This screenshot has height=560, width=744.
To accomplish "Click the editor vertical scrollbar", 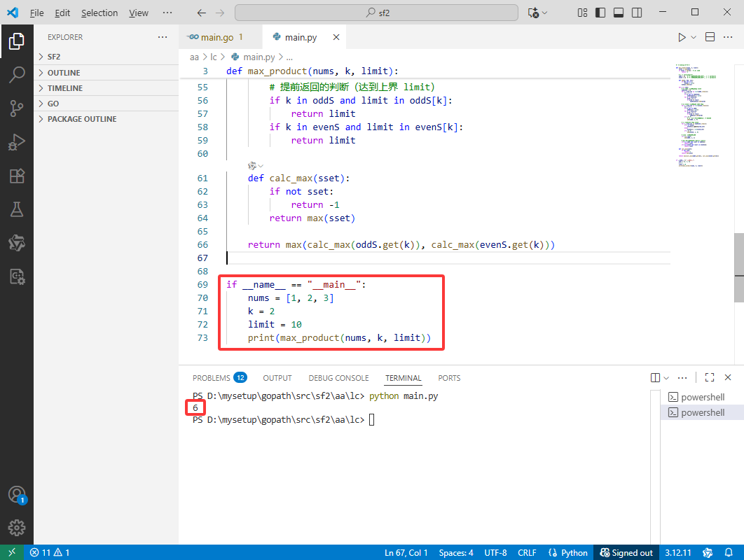I will (x=739, y=268).
